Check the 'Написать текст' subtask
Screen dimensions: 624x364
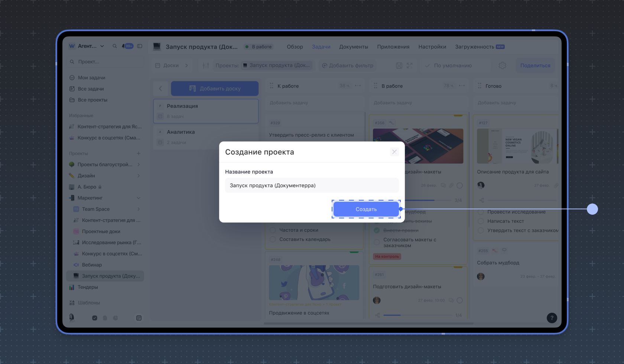pyautogui.click(x=481, y=221)
